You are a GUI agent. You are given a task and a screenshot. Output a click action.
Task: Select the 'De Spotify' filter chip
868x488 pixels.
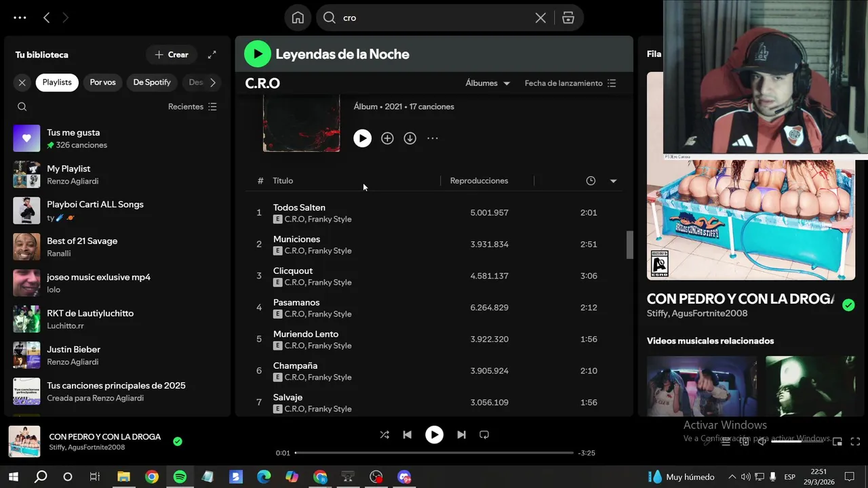pos(152,82)
